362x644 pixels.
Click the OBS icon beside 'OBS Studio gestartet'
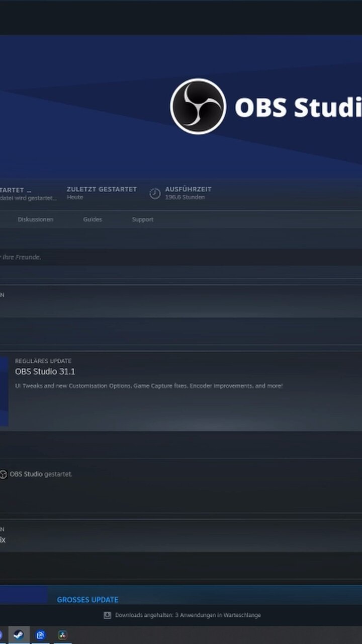(x=3, y=474)
